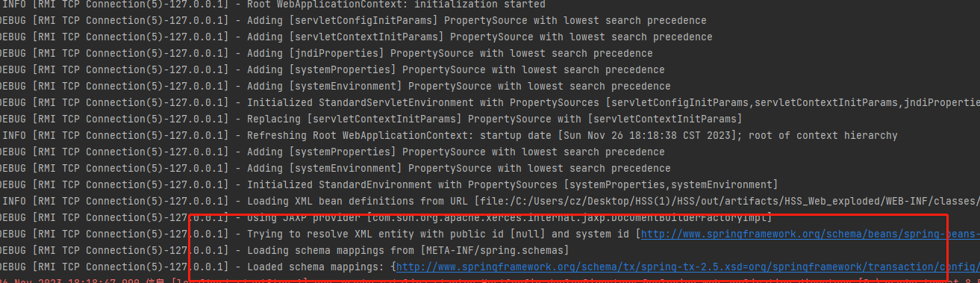Screen dimensions: 980x283
Task: Click the Refreshing Root WebApplicationContext line
Action: point(490,135)
